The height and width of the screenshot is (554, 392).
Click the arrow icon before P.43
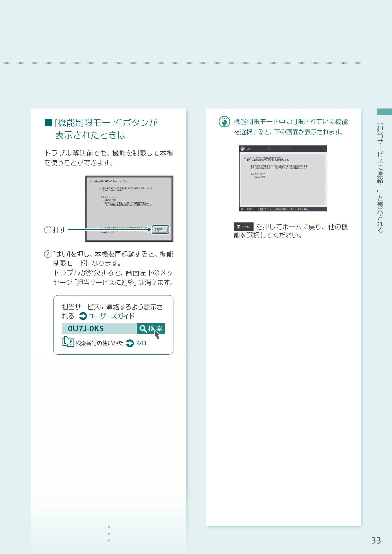pyautogui.click(x=130, y=343)
